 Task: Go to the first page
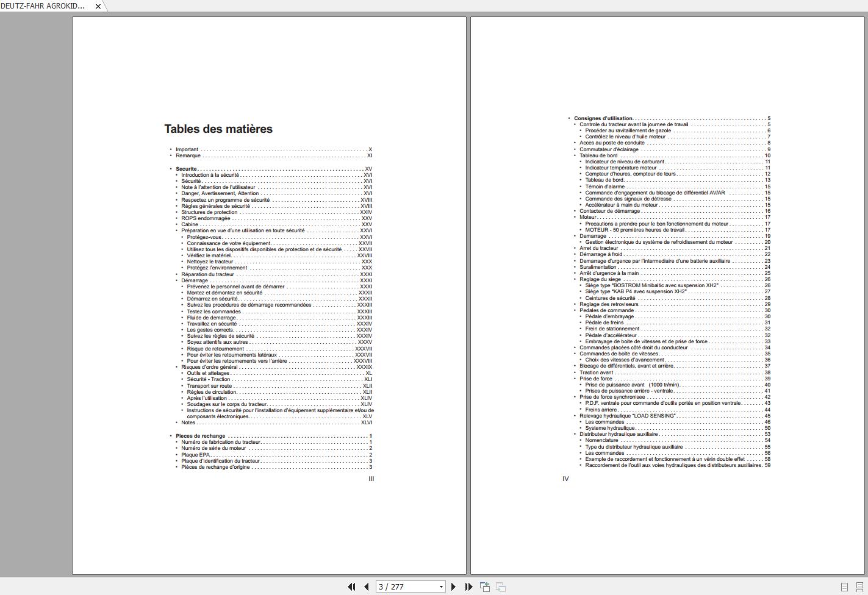(x=351, y=586)
